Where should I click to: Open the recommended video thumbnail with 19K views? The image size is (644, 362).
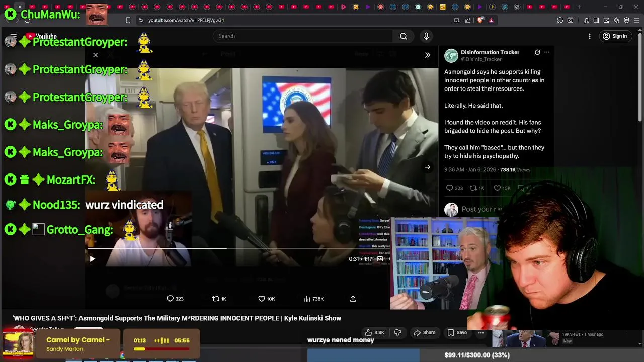(x=525, y=339)
